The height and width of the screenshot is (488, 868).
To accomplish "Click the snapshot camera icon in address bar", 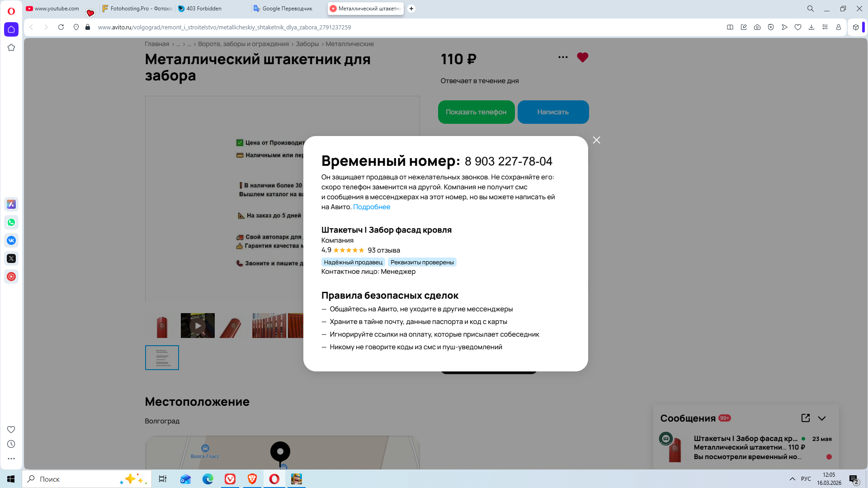I will click(x=757, y=27).
